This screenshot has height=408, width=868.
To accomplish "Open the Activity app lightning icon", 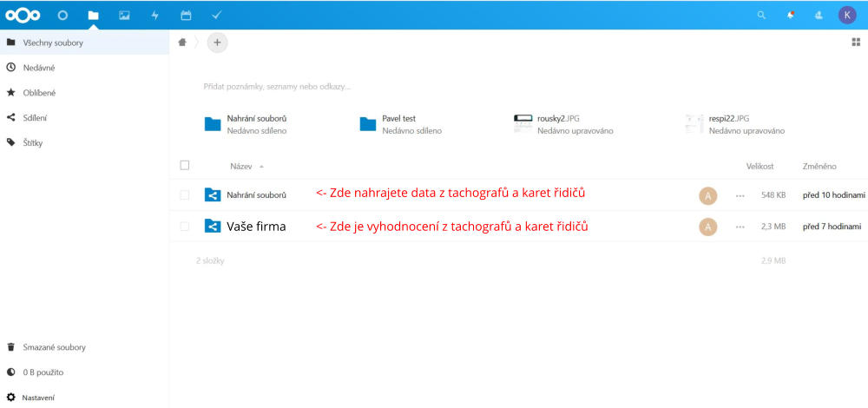I will point(155,15).
